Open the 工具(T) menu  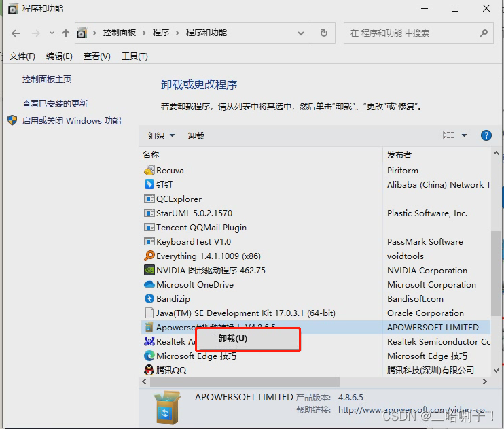pos(134,56)
